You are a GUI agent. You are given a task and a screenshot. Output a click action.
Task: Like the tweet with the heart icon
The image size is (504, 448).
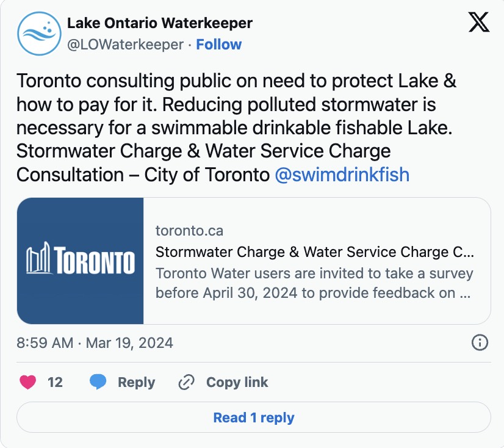28,382
